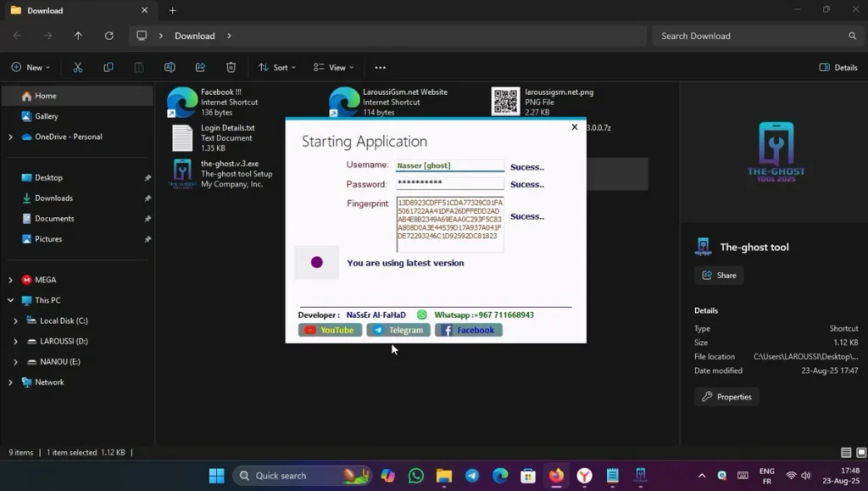Click the Delete trash icon
868x491 pixels.
click(231, 67)
